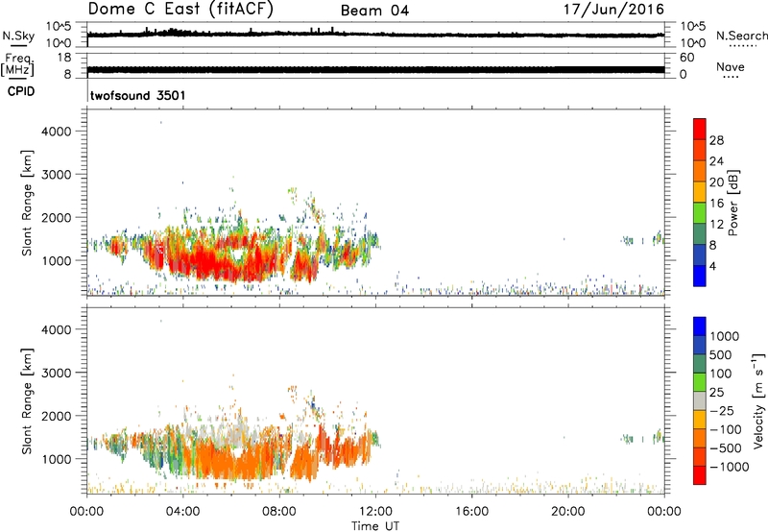Click the 'Power [dB]' colorbar label
Screen dimensions: 768x532
point(732,203)
